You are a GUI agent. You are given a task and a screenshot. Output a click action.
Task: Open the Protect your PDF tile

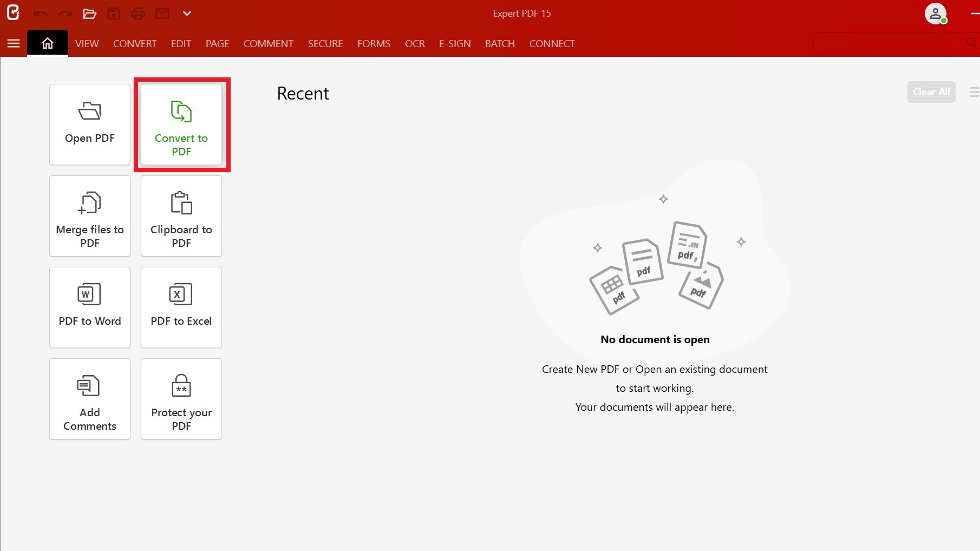(181, 399)
